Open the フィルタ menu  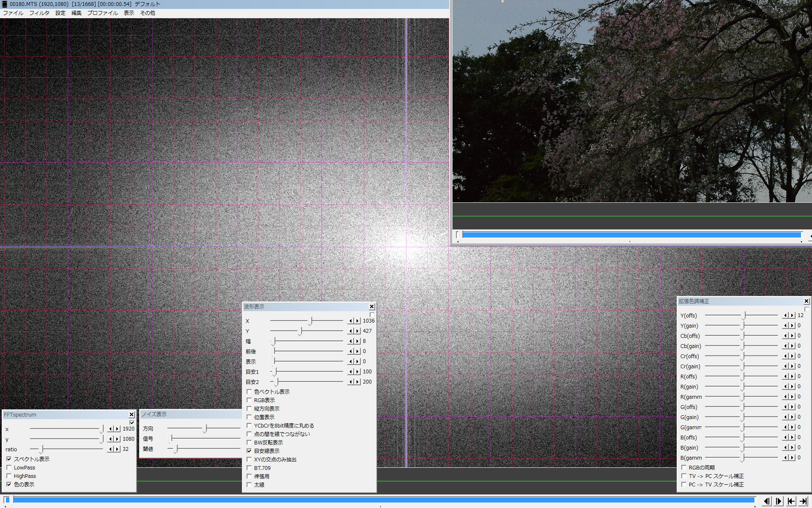39,13
